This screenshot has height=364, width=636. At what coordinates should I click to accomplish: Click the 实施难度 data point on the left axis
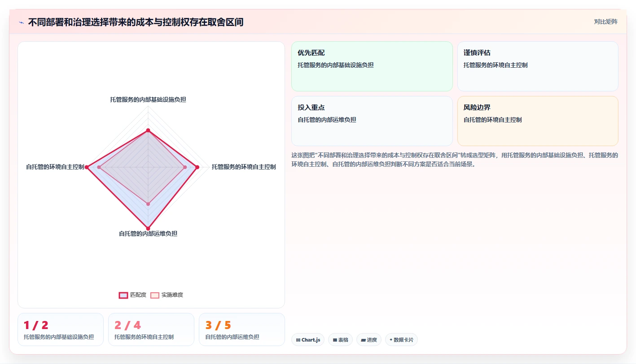point(99,167)
